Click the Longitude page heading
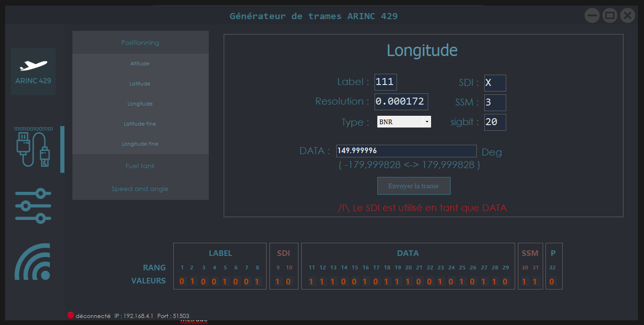 pos(422,50)
